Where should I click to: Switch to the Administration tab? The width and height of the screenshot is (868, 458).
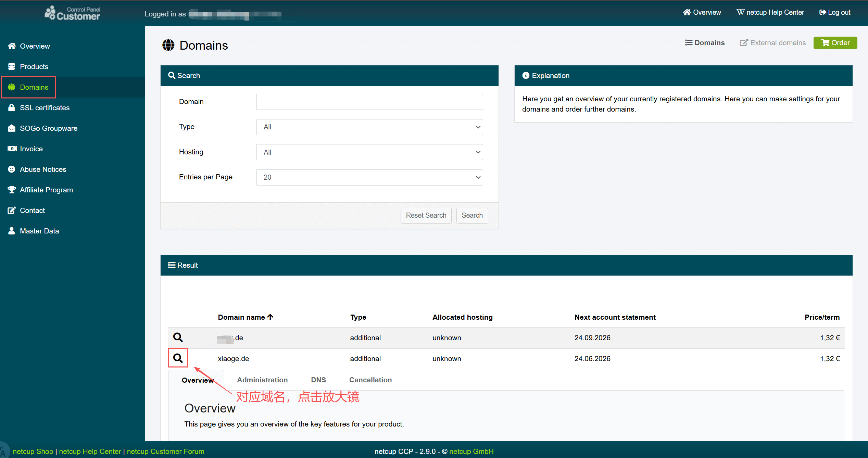coord(262,380)
